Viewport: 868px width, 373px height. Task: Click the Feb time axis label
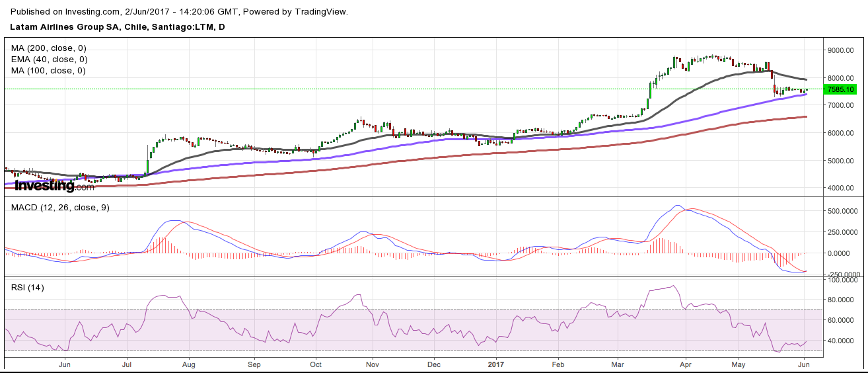pos(558,364)
